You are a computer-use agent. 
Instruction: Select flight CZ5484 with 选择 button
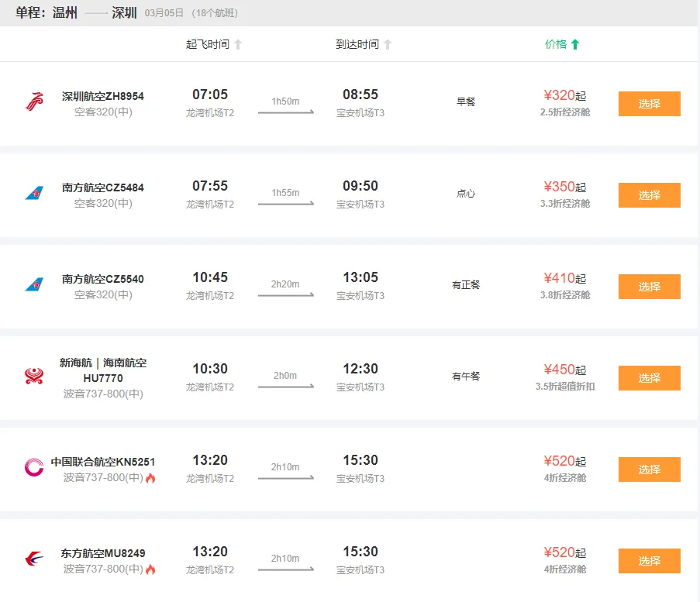tap(649, 195)
